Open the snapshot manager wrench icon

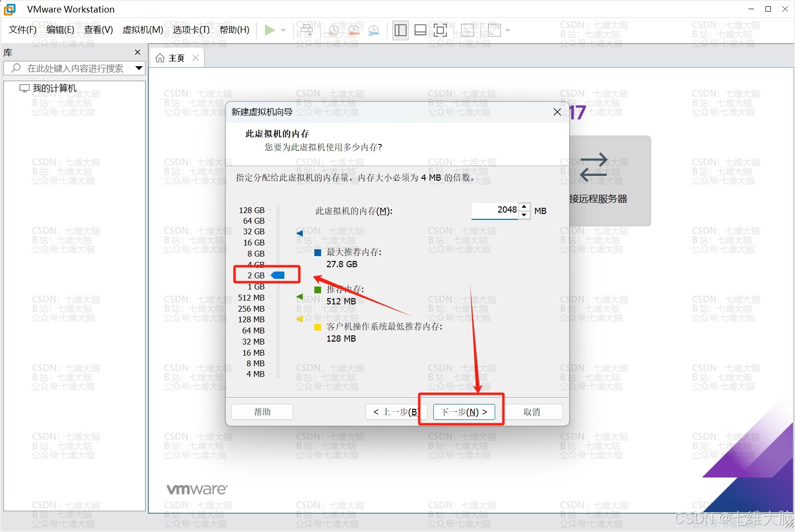pyautogui.click(x=373, y=30)
